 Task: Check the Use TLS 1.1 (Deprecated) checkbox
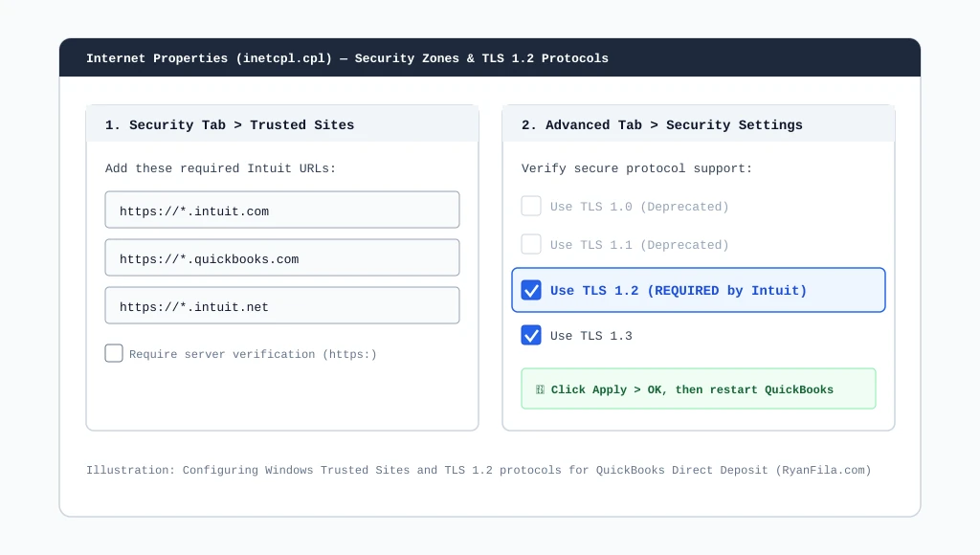coord(531,244)
